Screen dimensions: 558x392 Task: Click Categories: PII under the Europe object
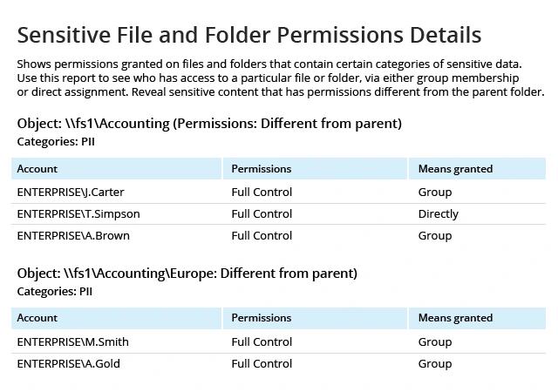click(54, 292)
